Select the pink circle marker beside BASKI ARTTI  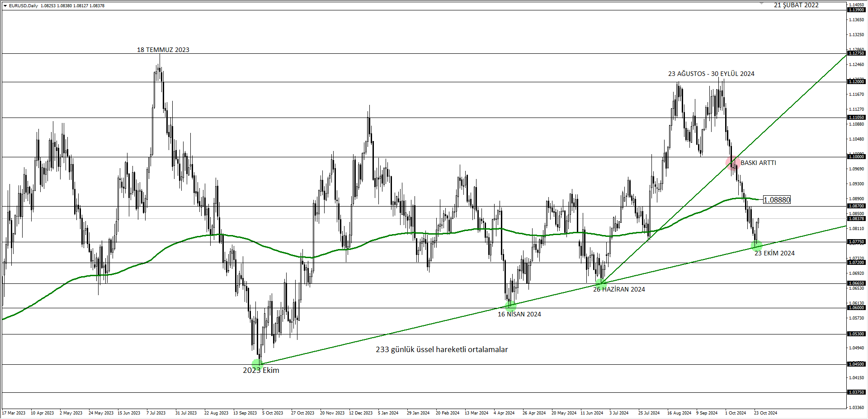click(733, 162)
